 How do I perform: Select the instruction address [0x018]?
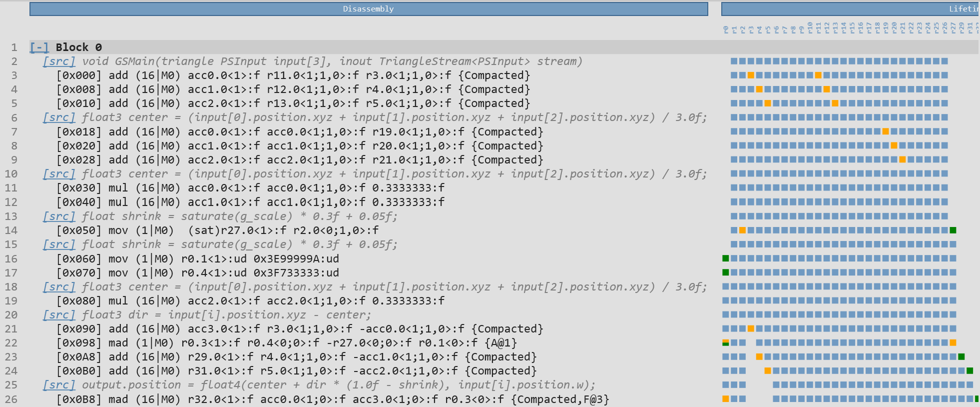tap(79, 132)
